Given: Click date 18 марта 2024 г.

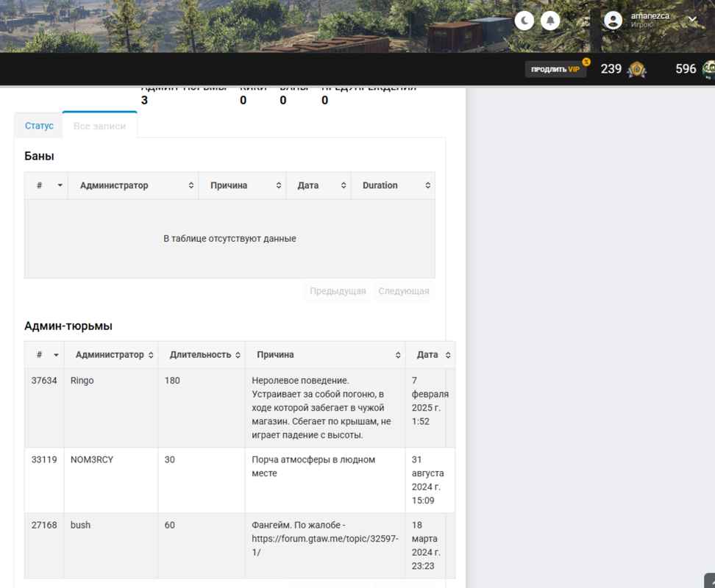Looking at the screenshot, I should pos(426,545).
